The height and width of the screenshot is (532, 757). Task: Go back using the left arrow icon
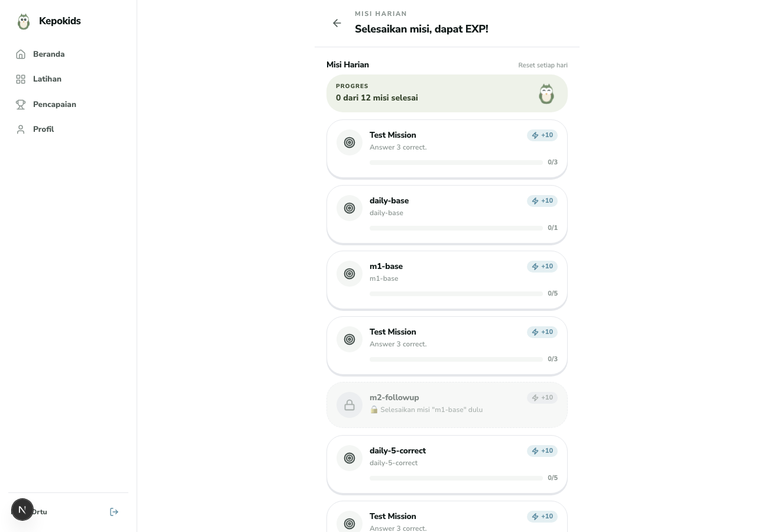337,23
